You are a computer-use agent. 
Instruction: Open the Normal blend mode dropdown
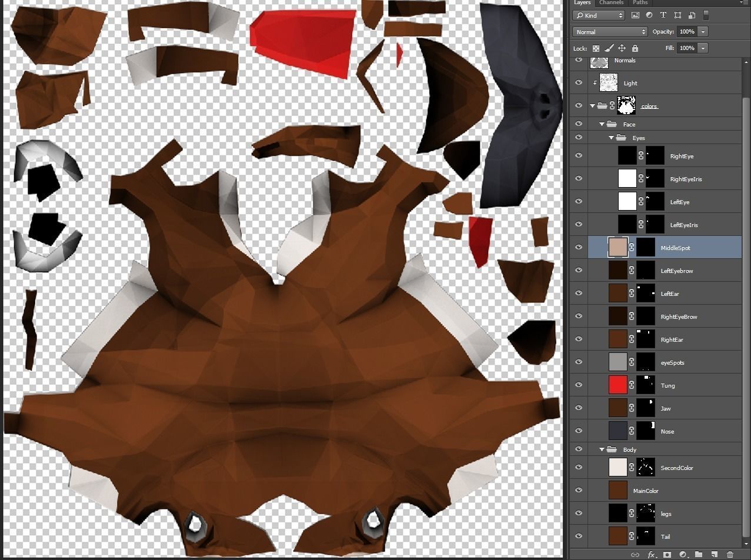pos(610,32)
